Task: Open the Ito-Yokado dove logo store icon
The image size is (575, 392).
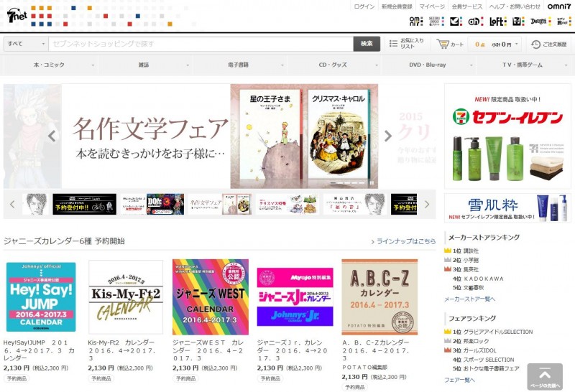Action: pos(456,22)
